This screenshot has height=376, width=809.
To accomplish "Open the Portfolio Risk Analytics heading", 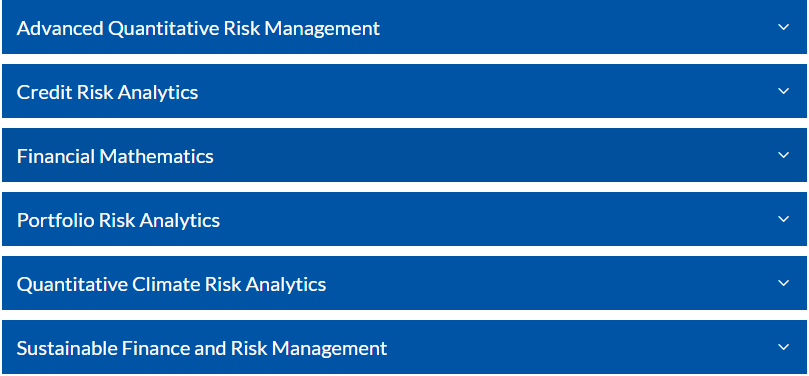I will click(x=118, y=220).
